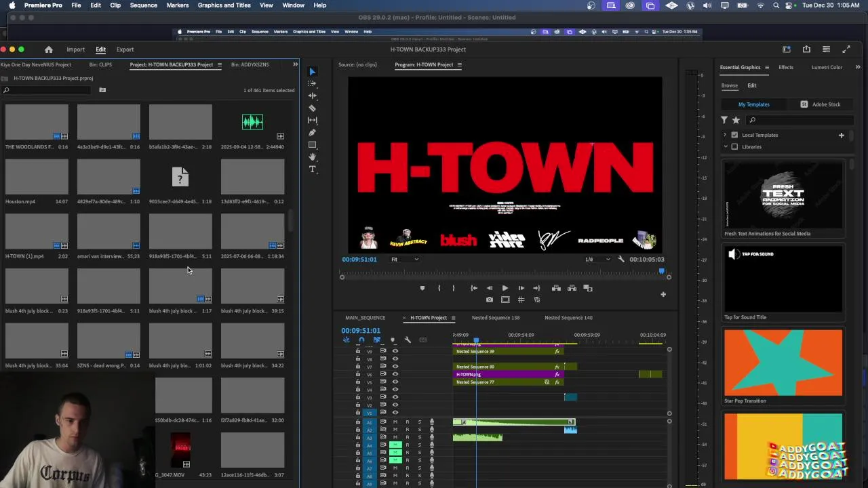Open the Lumetri Color tab
The image size is (868, 488).
tap(827, 67)
